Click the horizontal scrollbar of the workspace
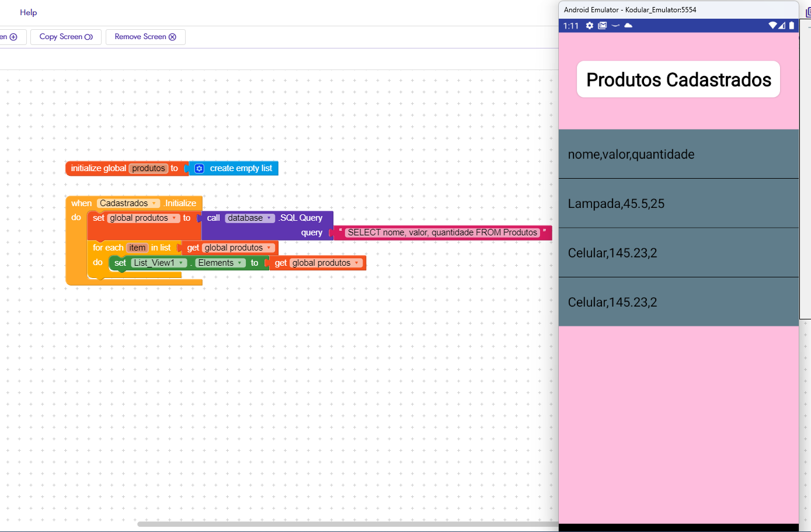811x532 pixels. [347, 524]
